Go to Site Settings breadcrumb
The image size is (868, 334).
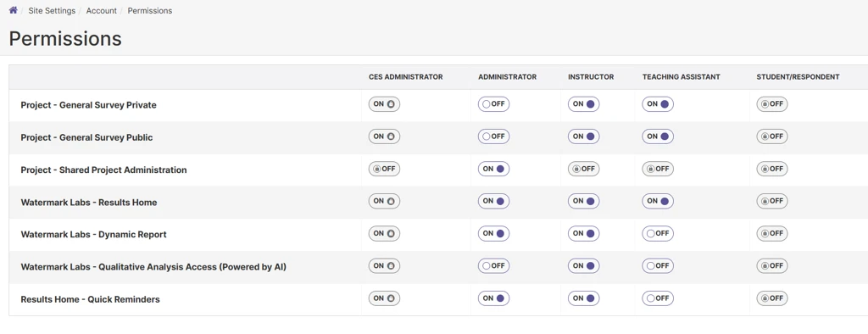pyautogui.click(x=52, y=10)
